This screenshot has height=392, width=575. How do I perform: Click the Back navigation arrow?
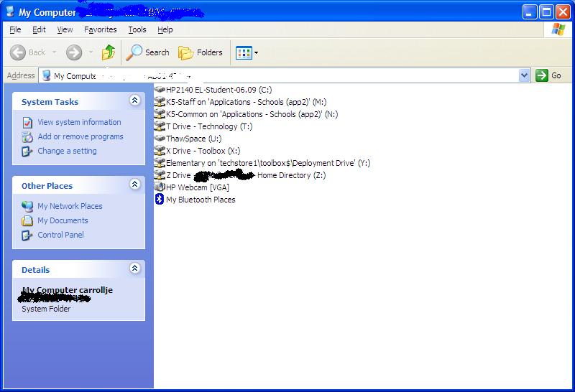pos(19,52)
